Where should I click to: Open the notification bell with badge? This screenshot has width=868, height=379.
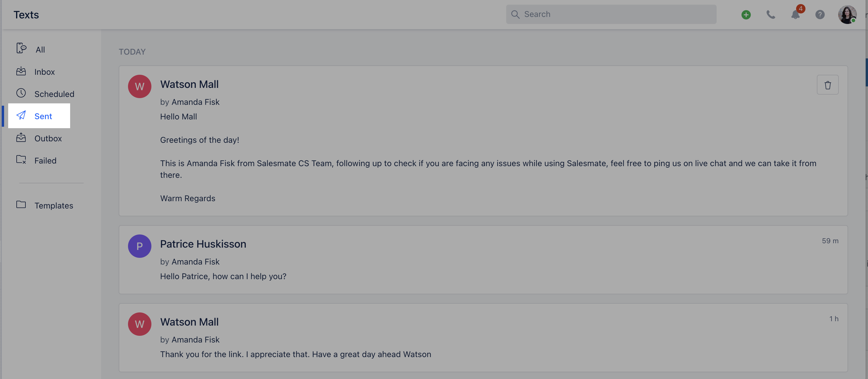(x=795, y=15)
